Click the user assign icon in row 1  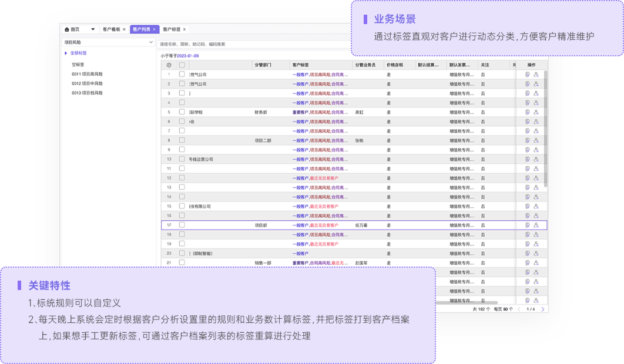(536, 75)
